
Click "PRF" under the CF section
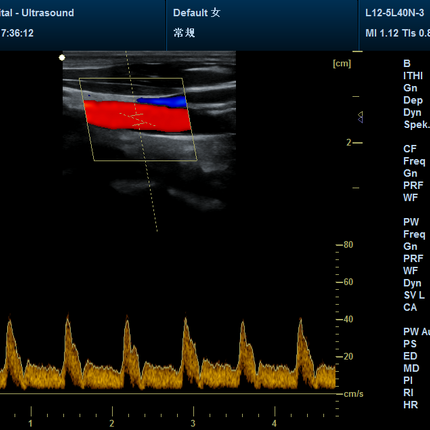point(413,185)
